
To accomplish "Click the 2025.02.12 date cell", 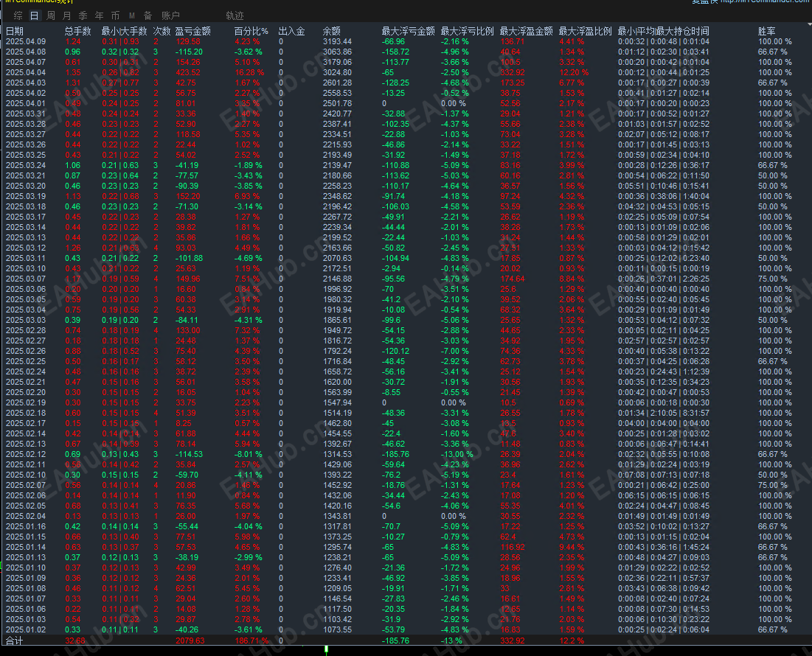I will coord(25,454).
